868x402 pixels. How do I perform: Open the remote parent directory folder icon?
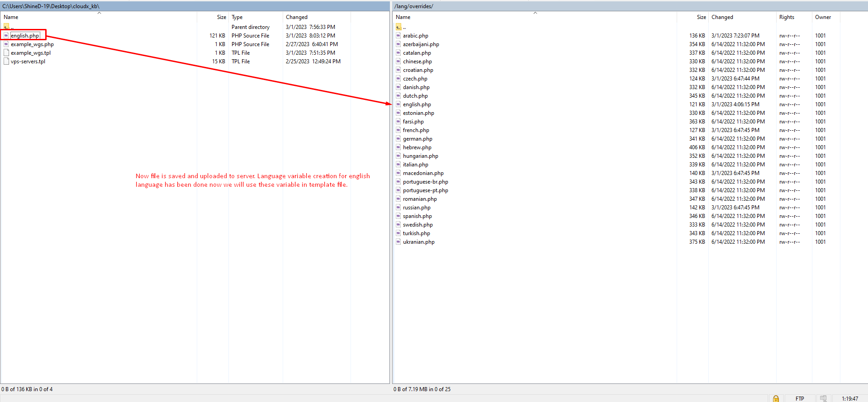click(398, 27)
